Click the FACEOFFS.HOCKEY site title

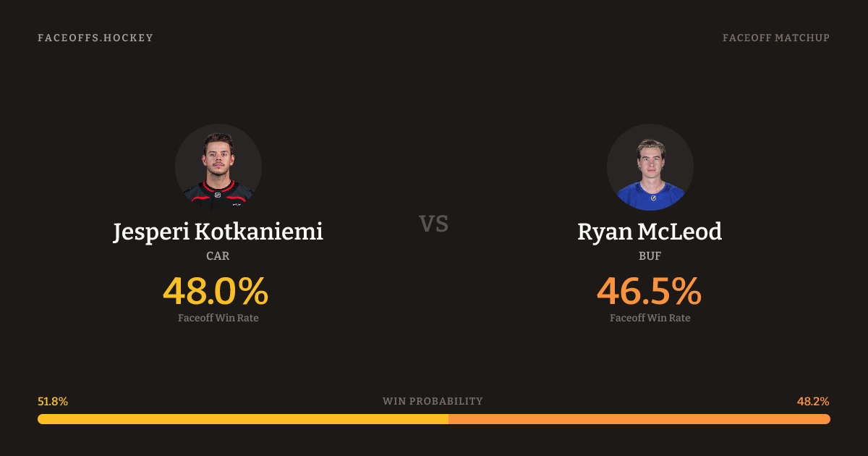[95, 38]
